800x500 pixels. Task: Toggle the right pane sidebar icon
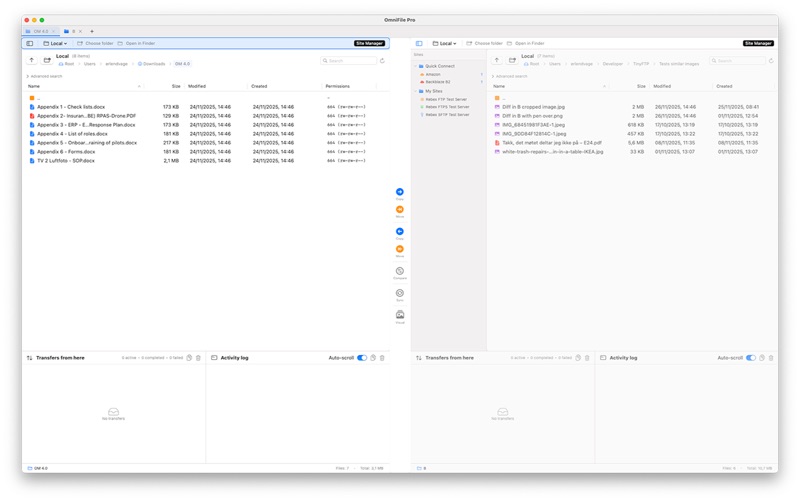[419, 43]
